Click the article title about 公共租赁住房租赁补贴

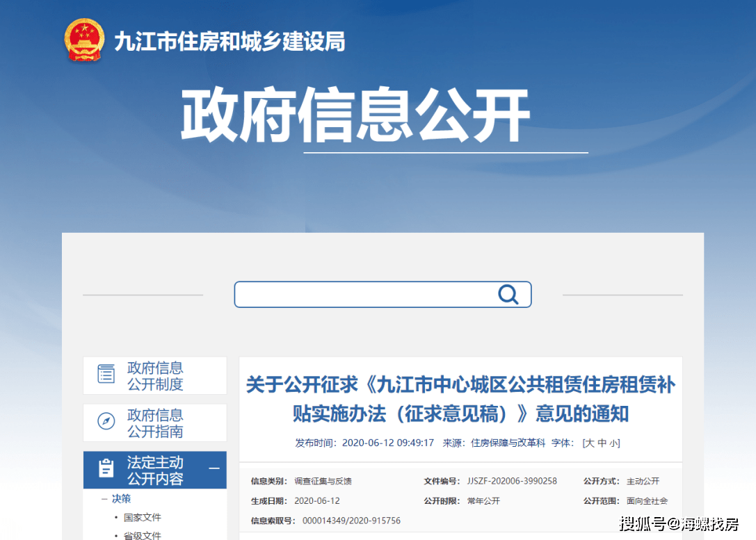tap(460, 399)
